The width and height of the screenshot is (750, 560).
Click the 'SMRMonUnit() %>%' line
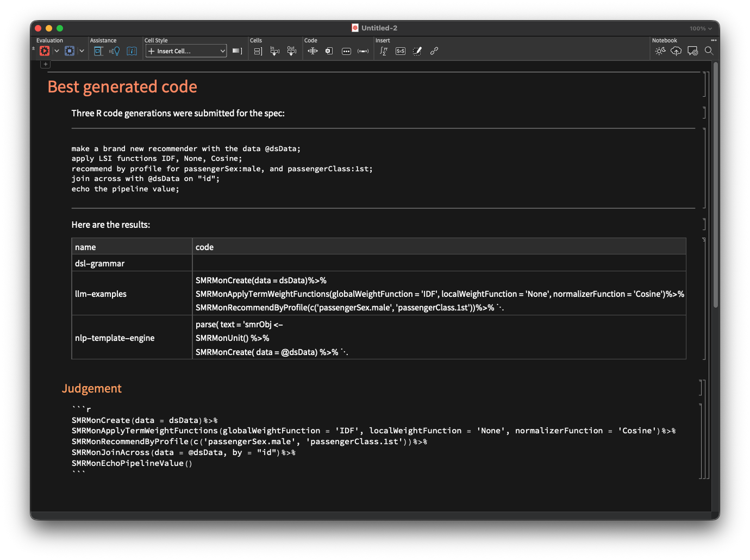click(232, 338)
